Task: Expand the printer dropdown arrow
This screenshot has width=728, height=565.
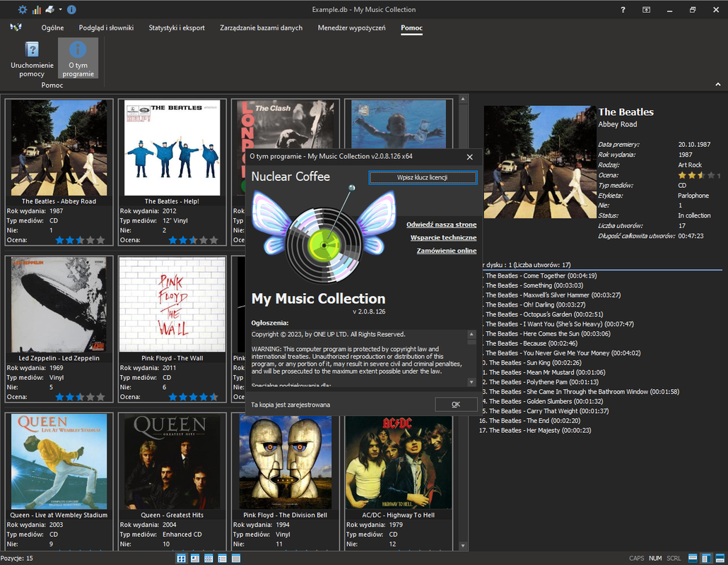Action: 60,9
